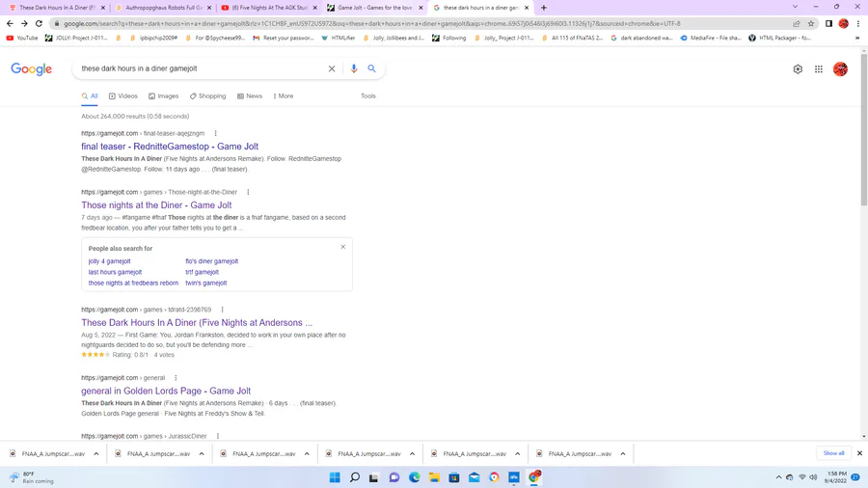
Task: Close the downloads bar
Action: click(x=859, y=453)
